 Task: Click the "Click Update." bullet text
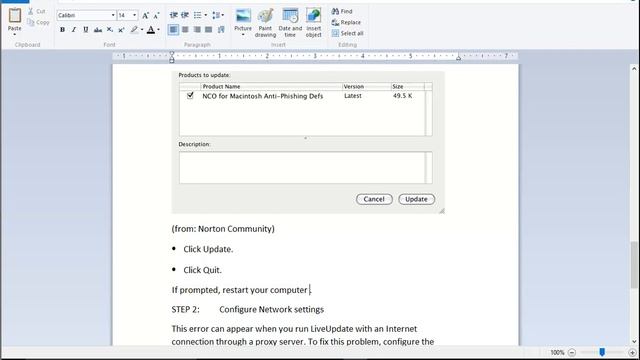coord(208,249)
